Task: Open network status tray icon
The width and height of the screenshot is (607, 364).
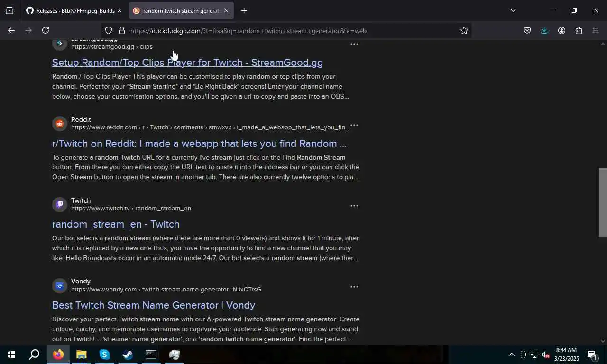Action: point(534,355)
